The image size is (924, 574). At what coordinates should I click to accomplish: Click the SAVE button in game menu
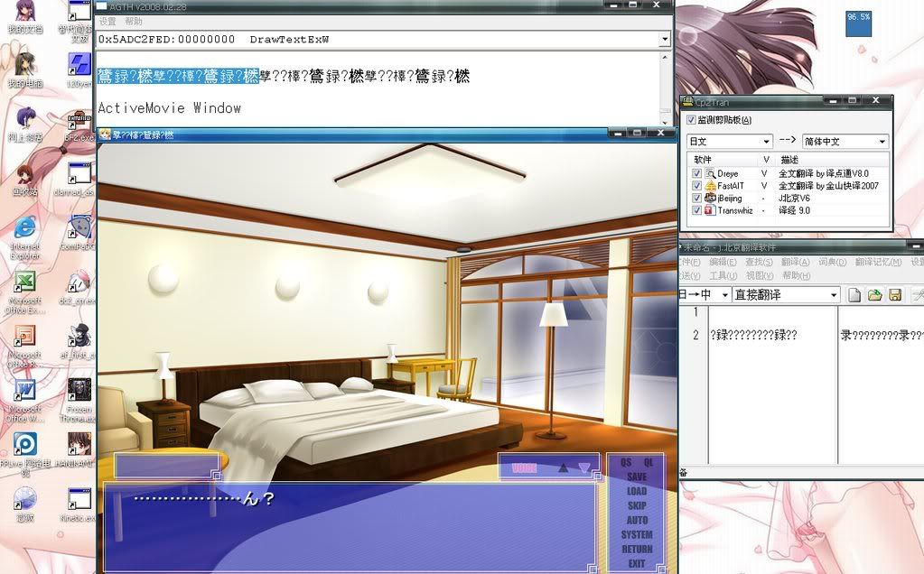pyautogui.click(x=637, y=477)
